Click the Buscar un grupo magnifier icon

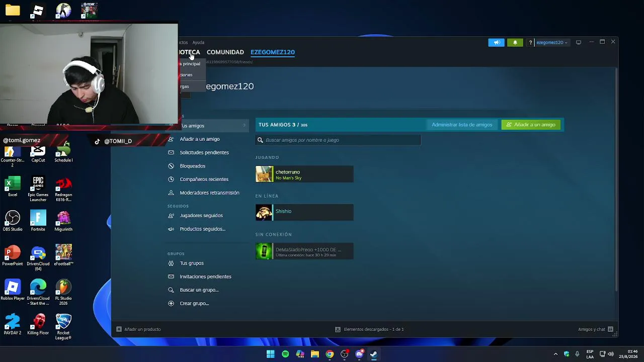[x=171, y=290]
